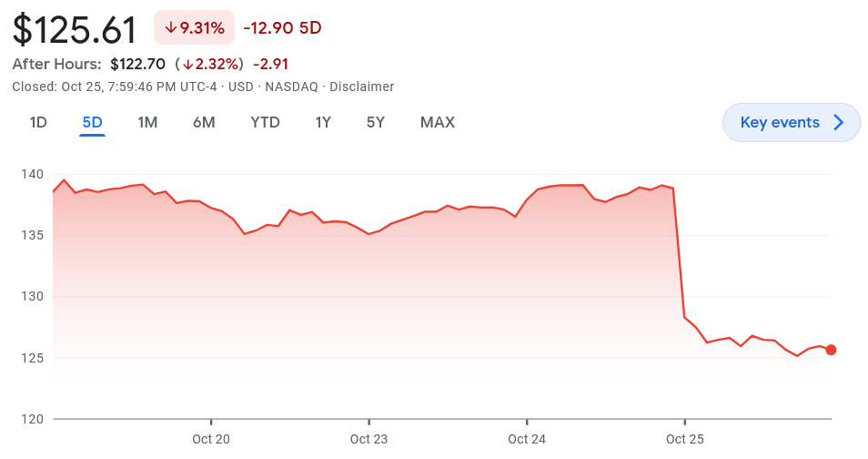Open the Disclaimer link
The height and width of the screenshot is (459, 868).
[x=361, y=87]
